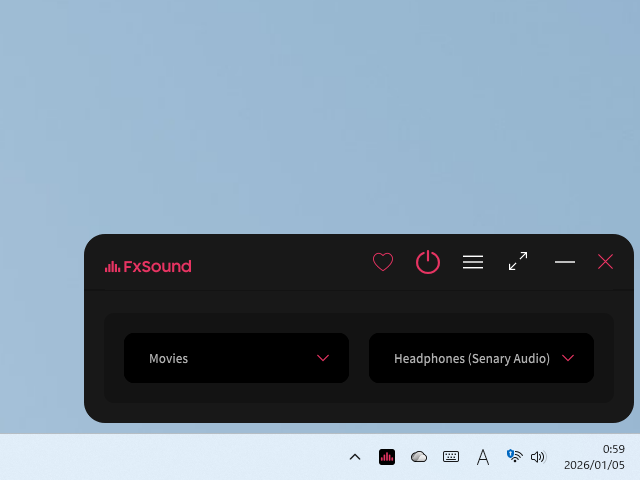This screenshot has height=480, width=640.
Task: Close the FxSound window
Action: (x=605, y=262)
